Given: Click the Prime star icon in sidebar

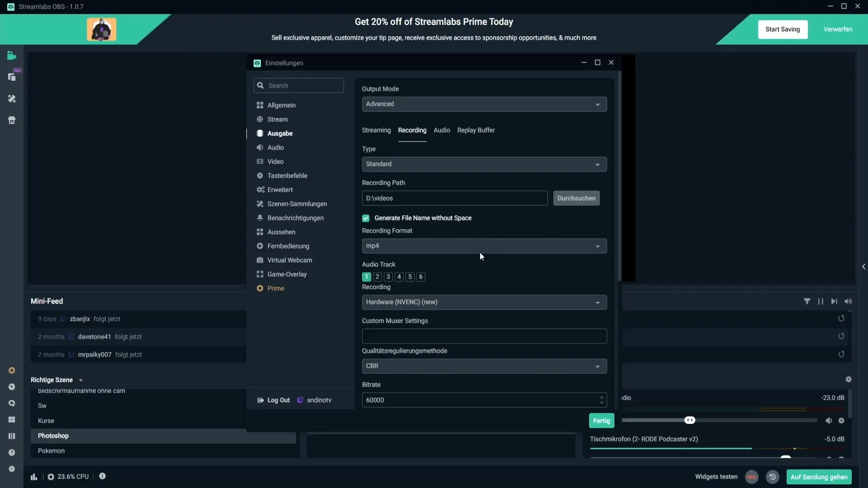Looking at the screenshot, I should tap(12, 371).
